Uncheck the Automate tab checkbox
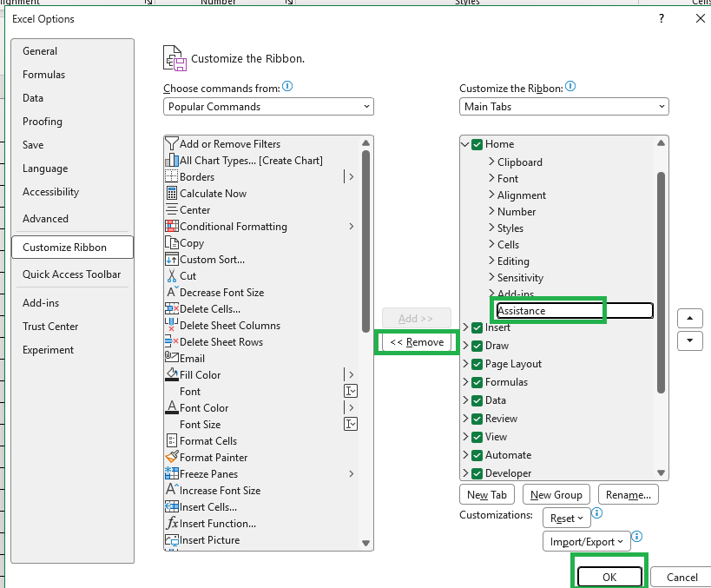The image size is (711, 588). pyautogui.click(x=477, y=455)
